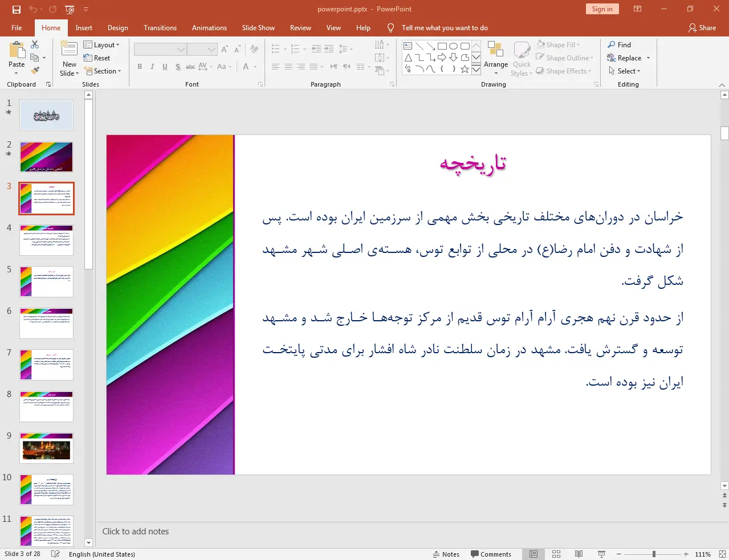Image resolution: width=729 pixels, height=560 pixels.
Task: Click the Share button
Action: [702, 28]
